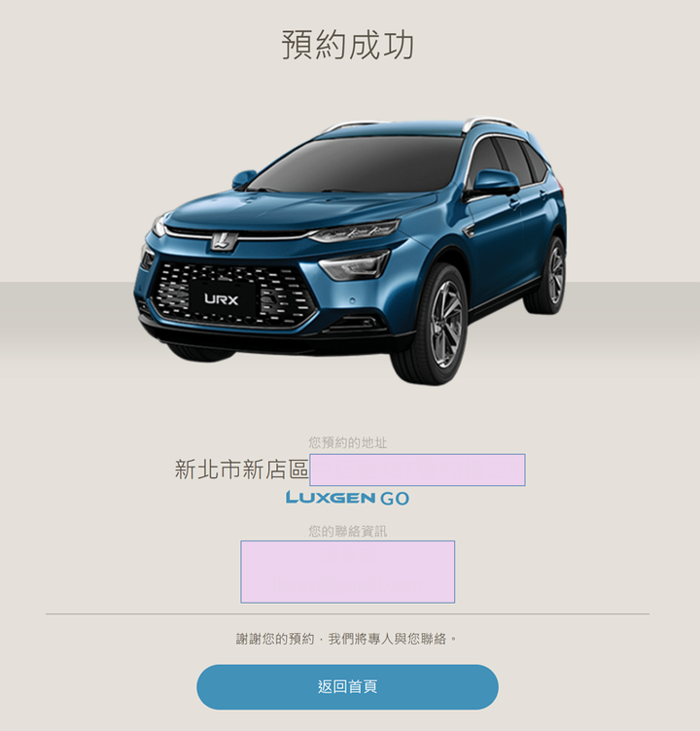
Task: Click the horizontal divider line above the thank-you text
Action: point(347,614)
